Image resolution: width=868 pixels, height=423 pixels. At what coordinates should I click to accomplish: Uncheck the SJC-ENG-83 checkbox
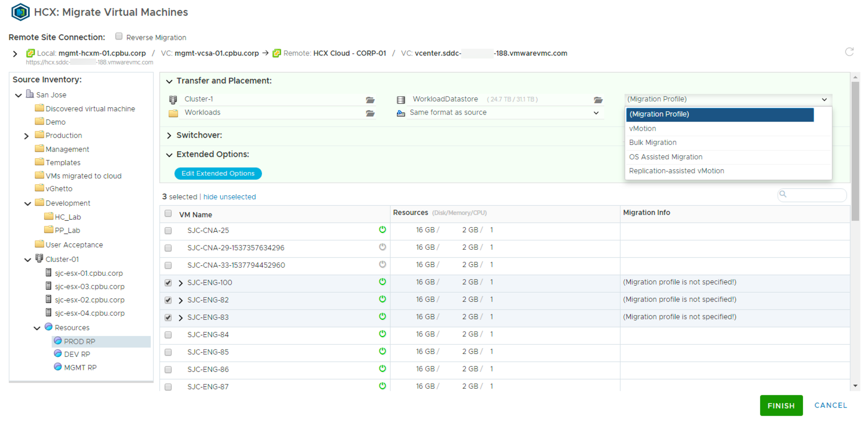(x=168, y=318)
